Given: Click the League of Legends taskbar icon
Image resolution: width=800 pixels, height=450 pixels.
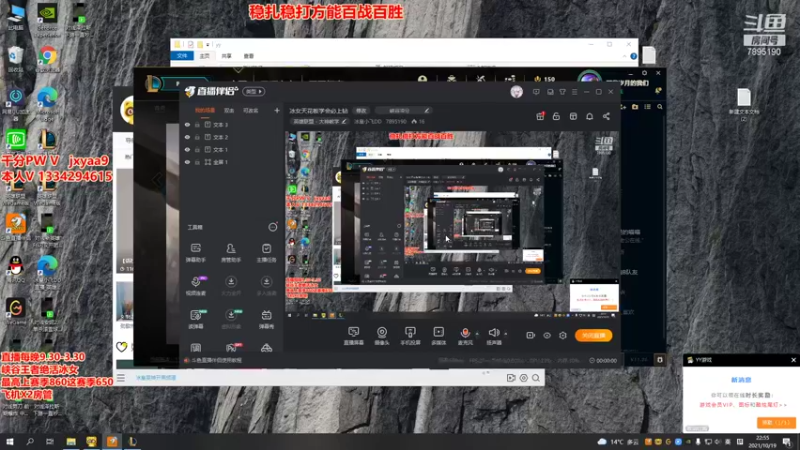Looking at the screenshot, I should (133, 442).
